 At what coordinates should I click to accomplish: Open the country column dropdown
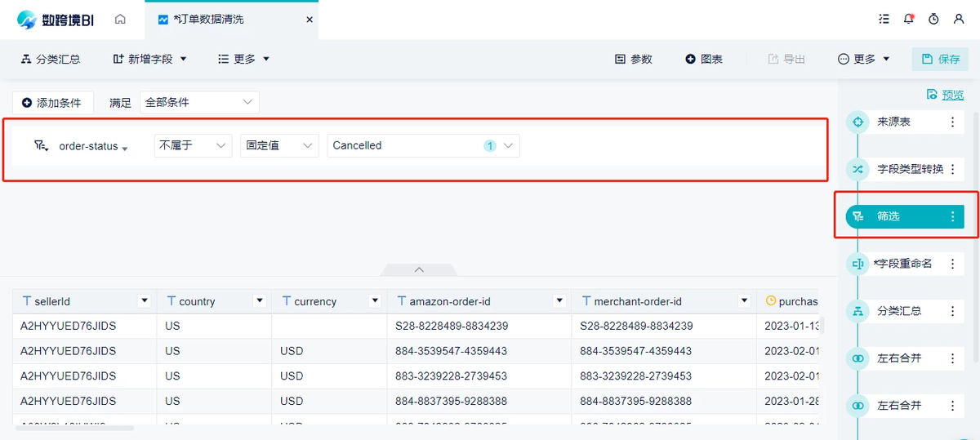pyautogui.click(x=260, y=300)
